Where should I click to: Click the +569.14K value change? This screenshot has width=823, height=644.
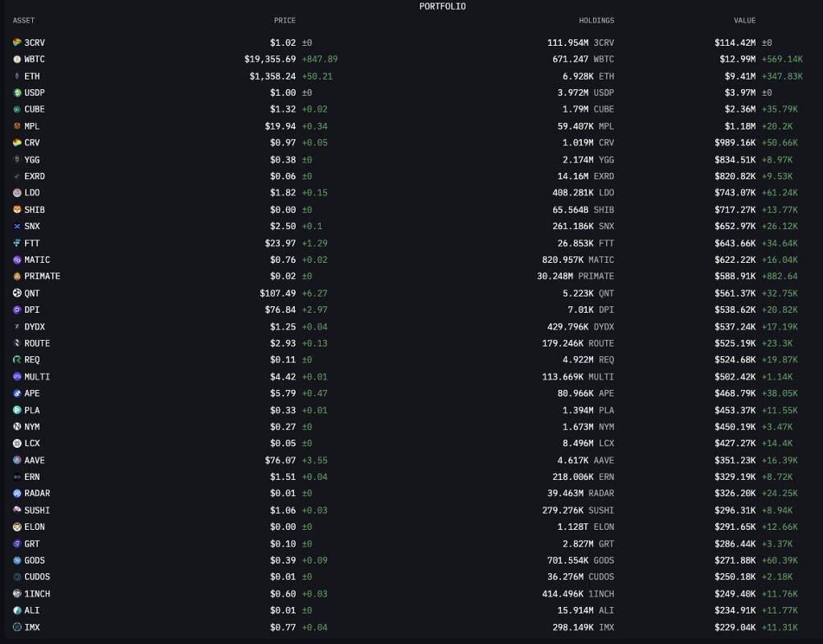(x=782, y=59)
